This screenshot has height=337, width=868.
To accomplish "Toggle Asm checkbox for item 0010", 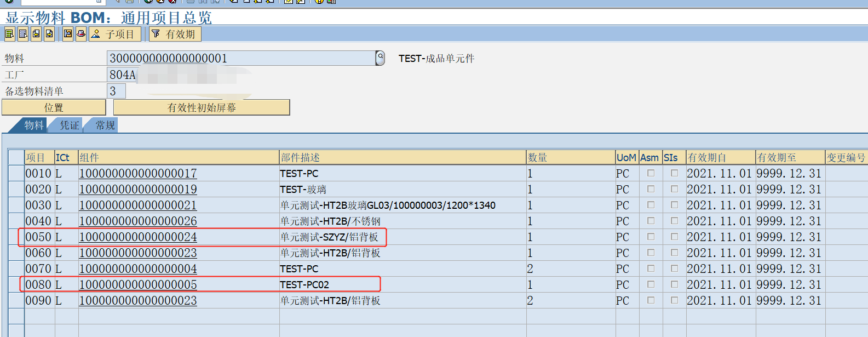I will pyautogui.click(x=651, y=173).
